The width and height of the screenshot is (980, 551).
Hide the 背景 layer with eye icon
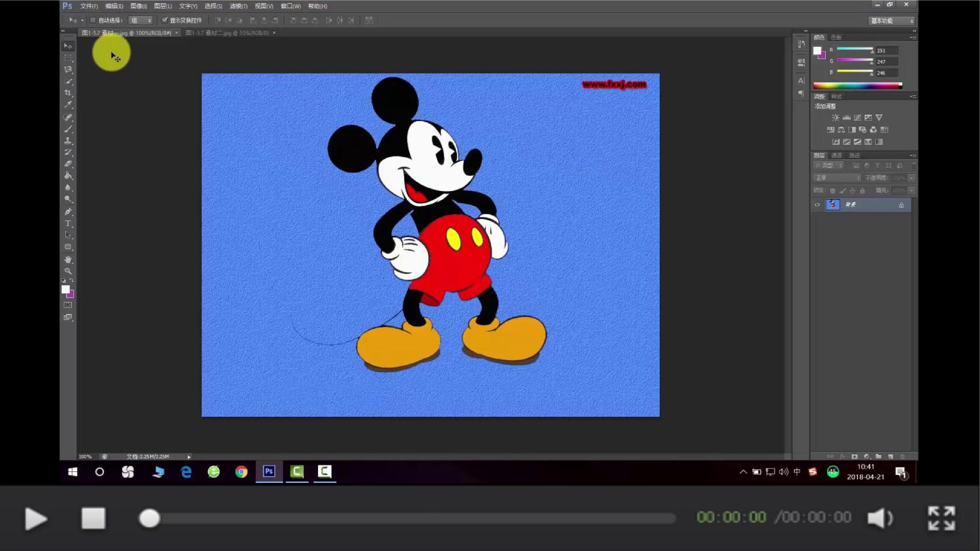click(817, 205)
